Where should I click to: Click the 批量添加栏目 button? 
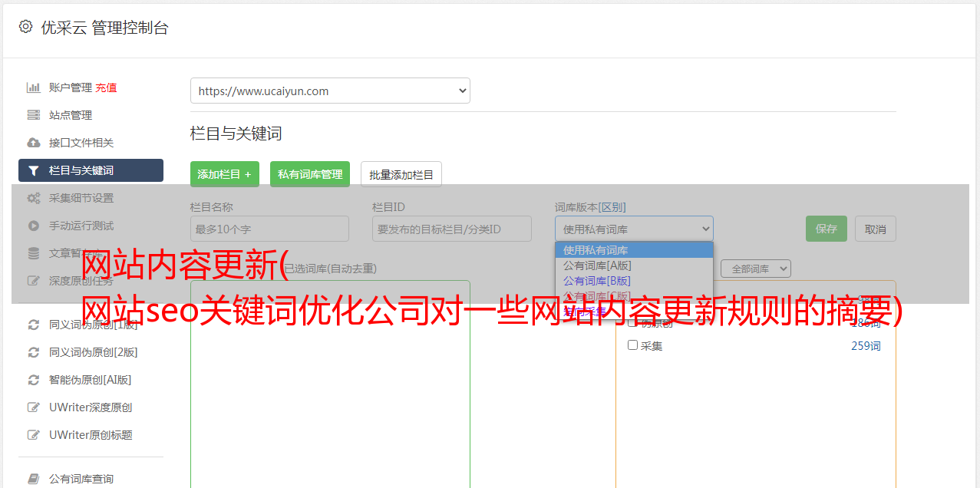401,174
